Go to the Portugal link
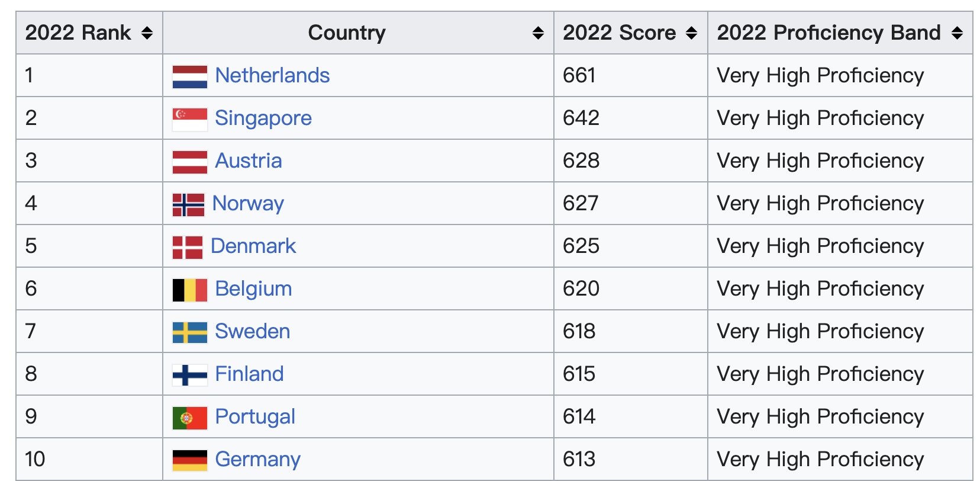 pyautogui.click(x=255, y=417)
